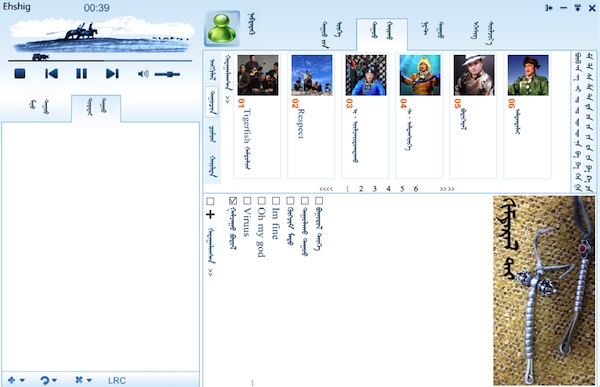
Task: Adjust the volume slider
Action: pyautogui.click(x=167, y=74)
